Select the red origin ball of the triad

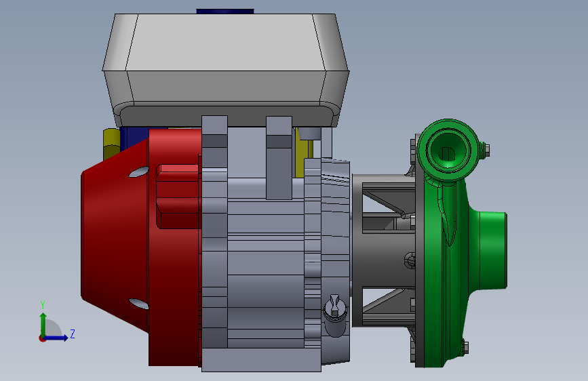[x=42, y=338]
